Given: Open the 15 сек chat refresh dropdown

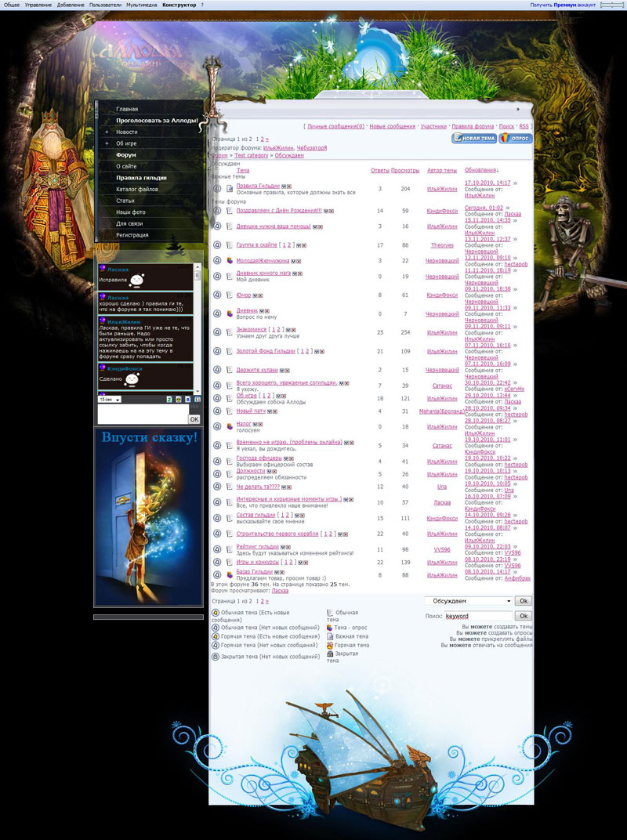Looking at the screenshot, I should (110, 400).
